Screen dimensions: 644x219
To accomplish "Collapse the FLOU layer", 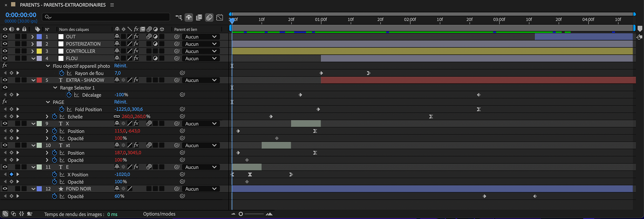I will [33, 58].
